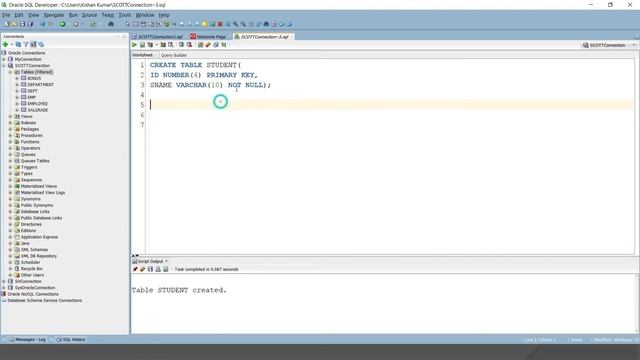The height and width of the screenshot is (360, 640).
Task: Click the binoculars icon in main toolbar
Action: coord(111,24)
